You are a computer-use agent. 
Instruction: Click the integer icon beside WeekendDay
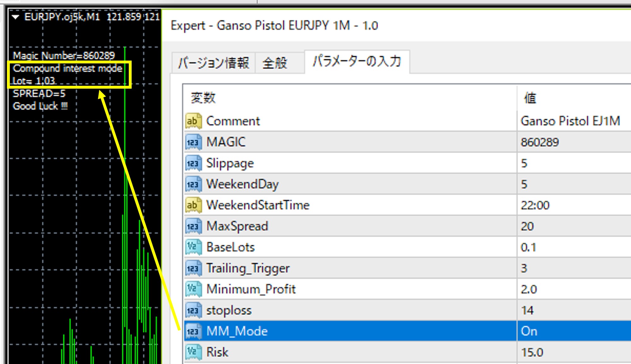click(x=193, y=184)
